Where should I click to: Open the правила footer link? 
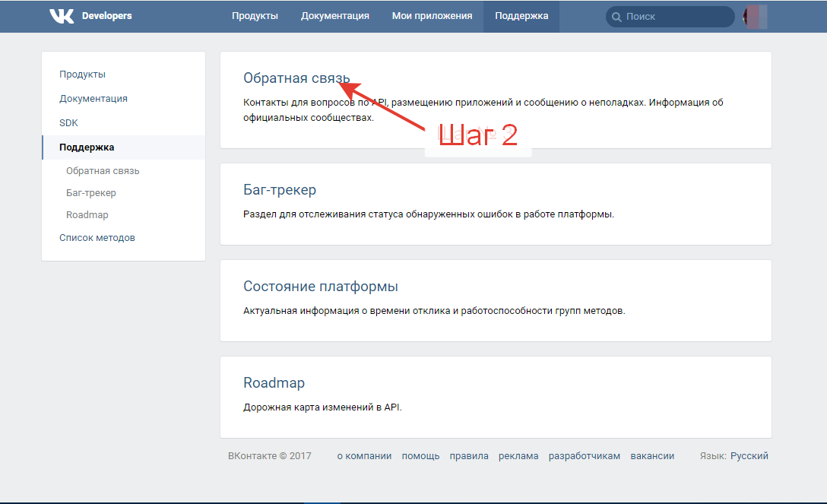pos(469,456)
